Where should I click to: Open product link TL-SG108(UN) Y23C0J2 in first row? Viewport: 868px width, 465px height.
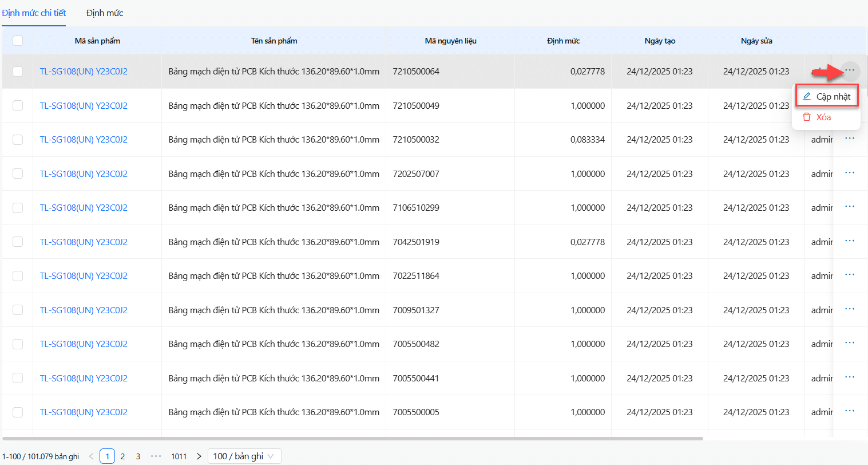84,72
